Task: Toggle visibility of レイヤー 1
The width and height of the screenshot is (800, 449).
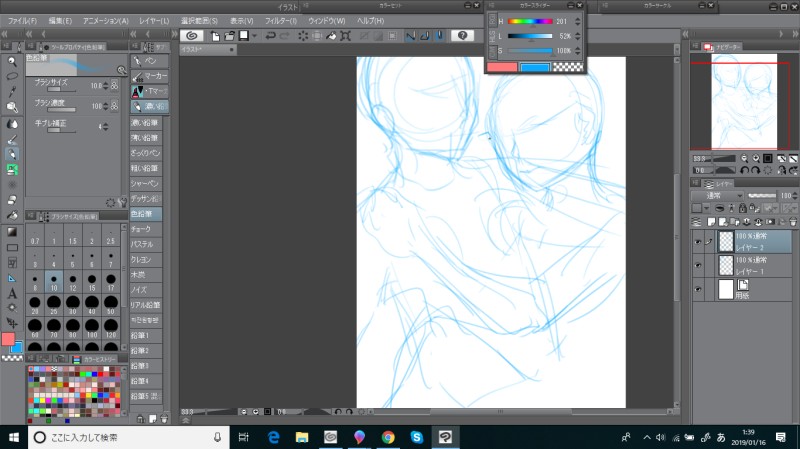Action: [x=698, y=265]
